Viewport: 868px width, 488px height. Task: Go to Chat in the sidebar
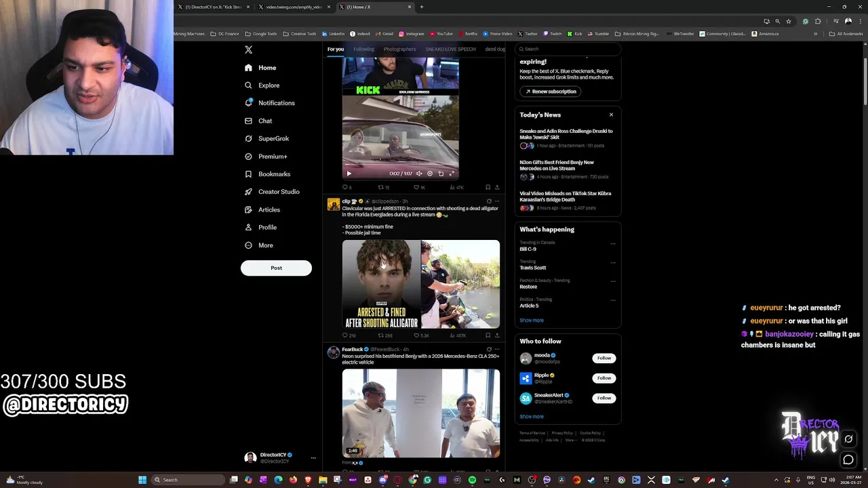coord(258,121)
